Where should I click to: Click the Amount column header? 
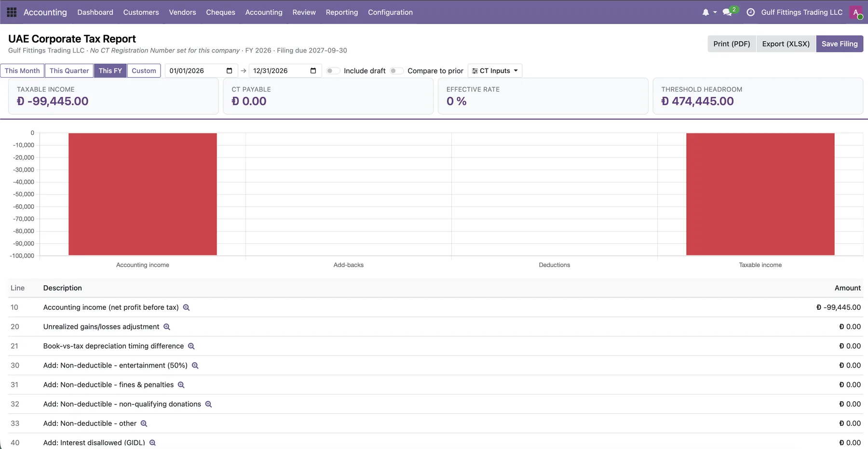click(x=847, y=288)
